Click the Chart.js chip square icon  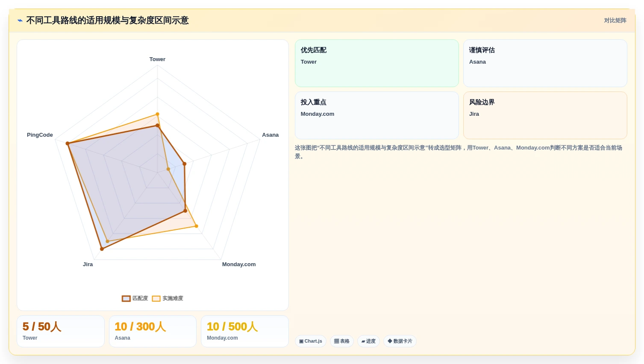(301, 341)
